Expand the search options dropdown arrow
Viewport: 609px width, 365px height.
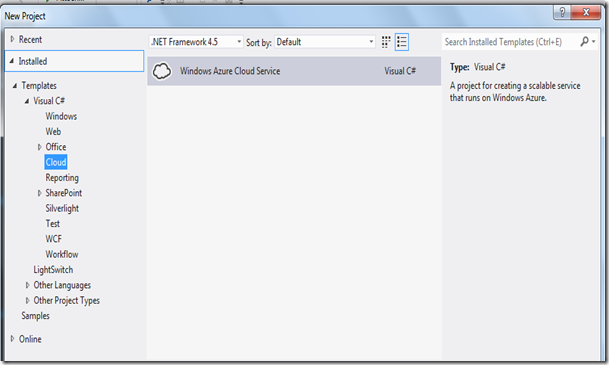pyautogui.click(x=594, y=42)
